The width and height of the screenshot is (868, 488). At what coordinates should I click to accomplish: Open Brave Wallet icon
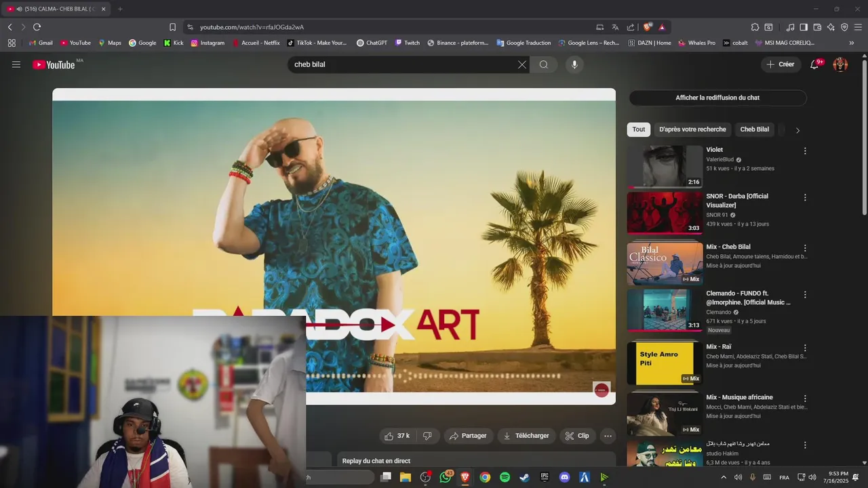(817, 27)
